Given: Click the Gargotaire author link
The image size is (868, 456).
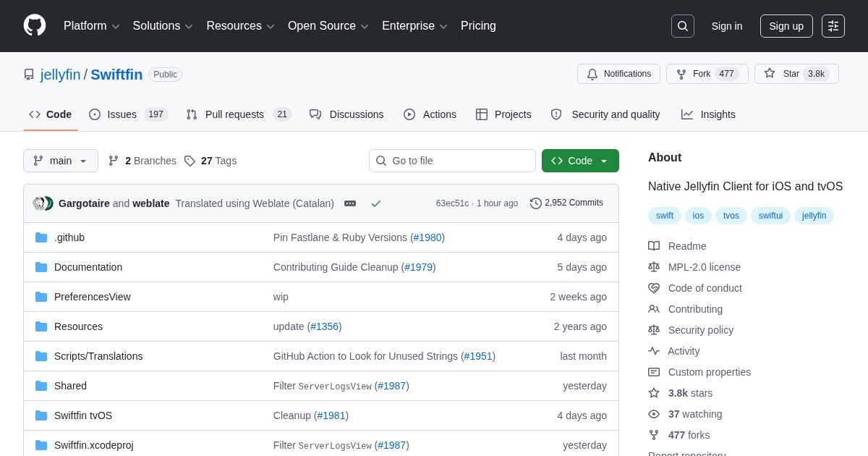Looking at the screenshot, I should point(84,203).
